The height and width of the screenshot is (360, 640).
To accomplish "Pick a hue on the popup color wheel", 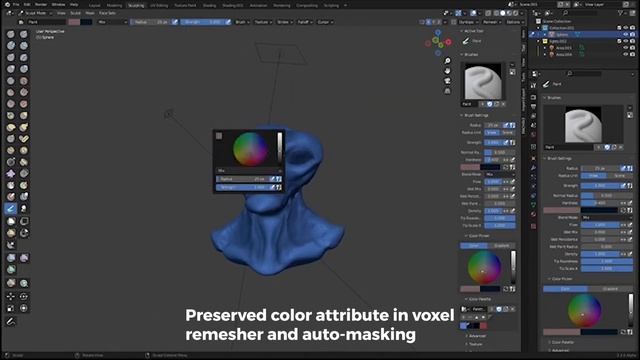I will pos(250,149).
